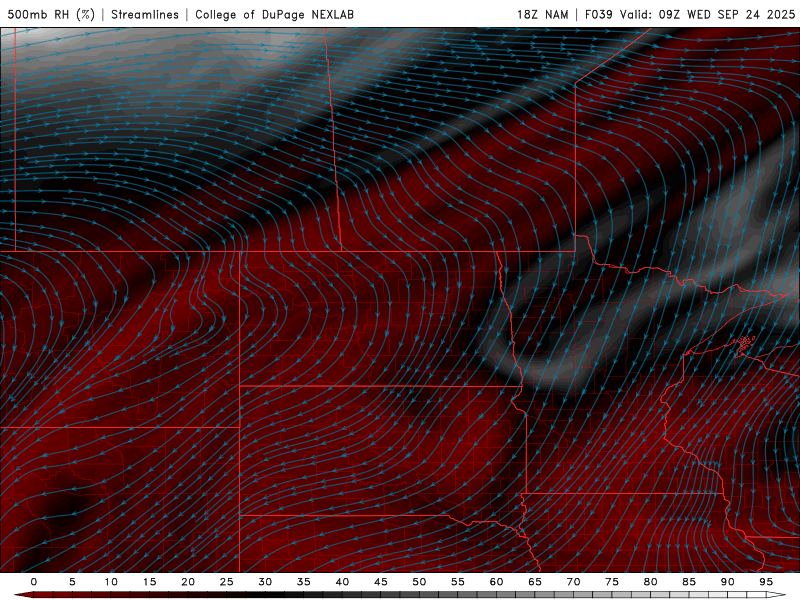
Task: Click the colorbar value 80 label
Action: click(x=651, y=582)
